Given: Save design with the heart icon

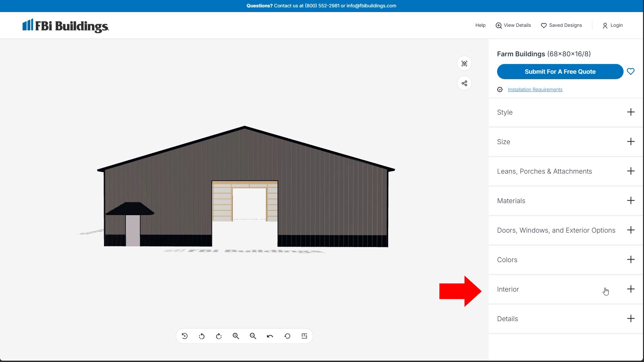Looking at the screenshot, I should [x=631, y=71].
